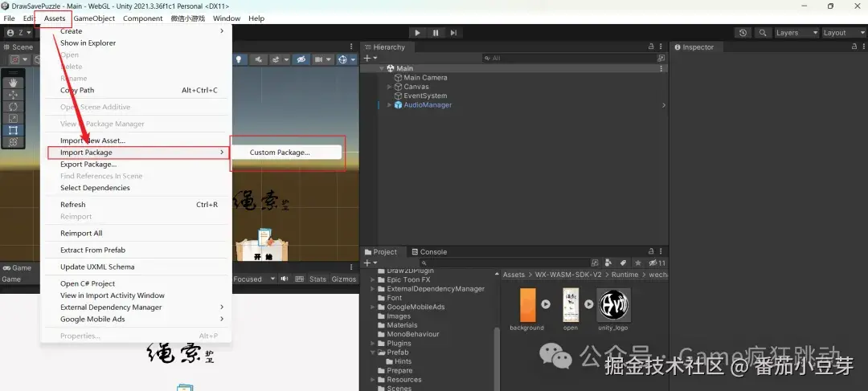Toggle hidden packages visibility count
The height and width of the screenshot is (391, 868).
[x=657, y=263]
